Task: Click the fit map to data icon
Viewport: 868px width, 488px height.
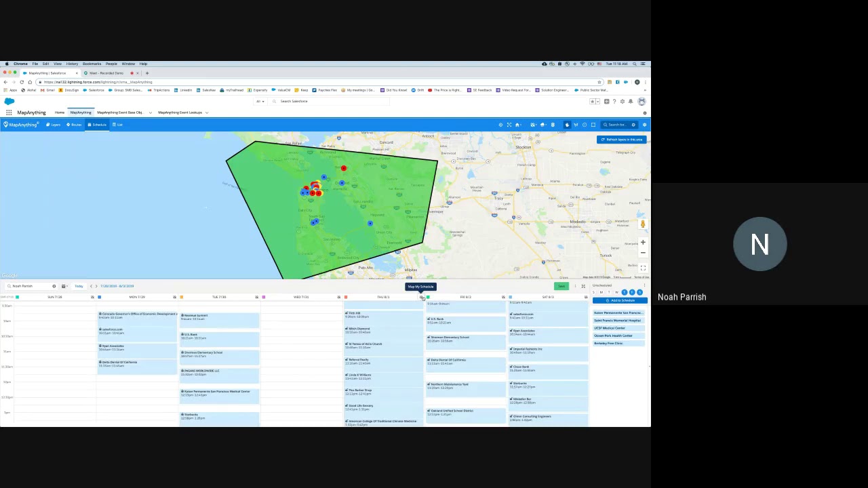Action: pyautogui.click(x=509, y=125)
